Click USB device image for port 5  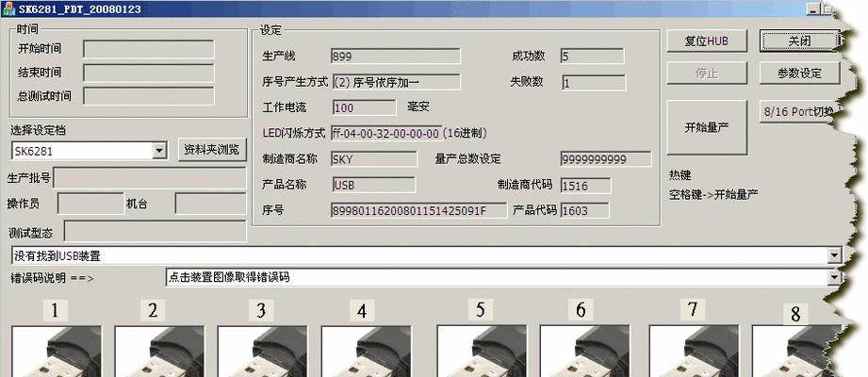coord(483,352)
